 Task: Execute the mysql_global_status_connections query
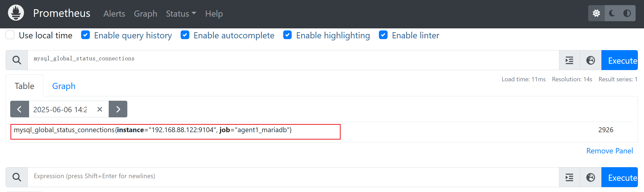coord(620,60)
